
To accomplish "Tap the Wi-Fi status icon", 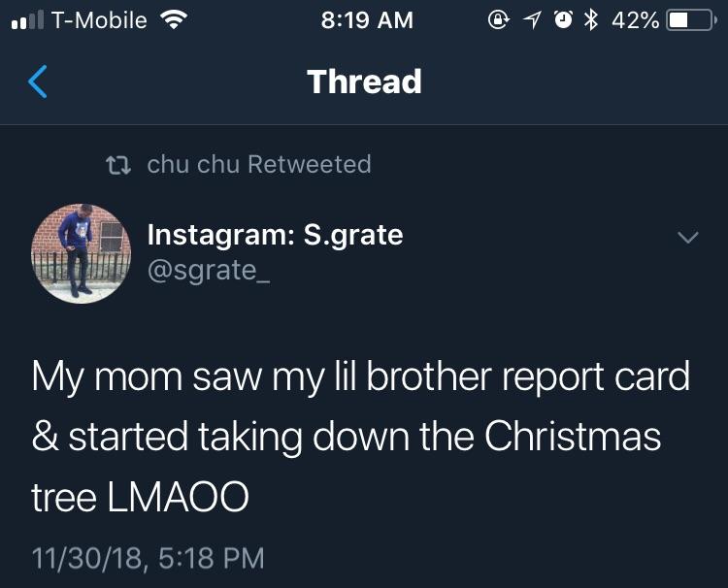I will 174,19.
